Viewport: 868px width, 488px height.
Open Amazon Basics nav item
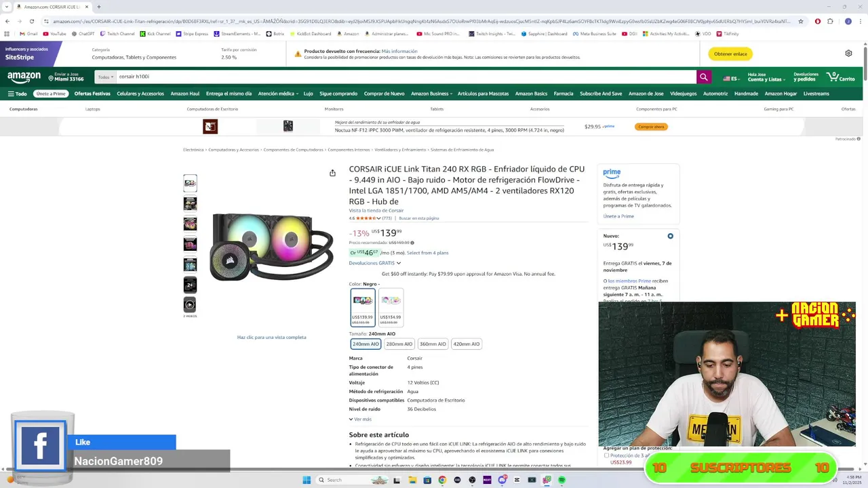point(531,94)
